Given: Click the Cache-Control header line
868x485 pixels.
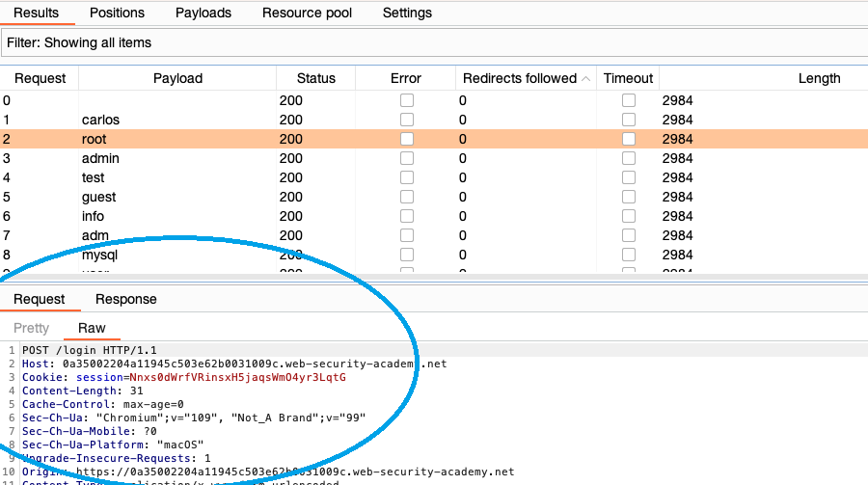Looking at the screenshot, I should point(103,404).
